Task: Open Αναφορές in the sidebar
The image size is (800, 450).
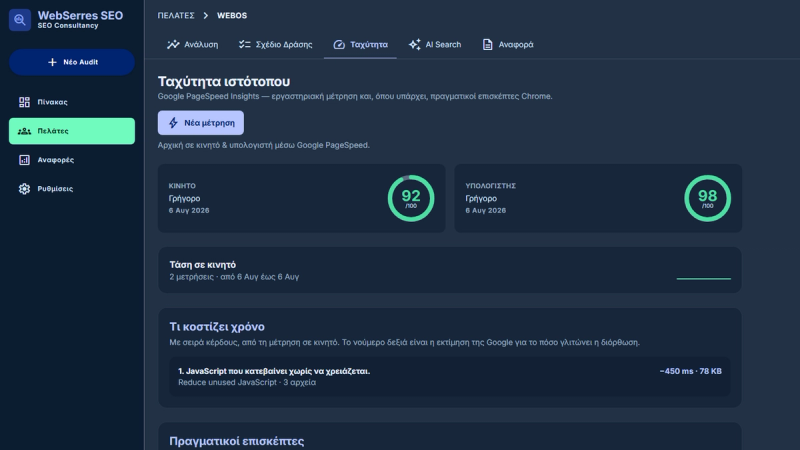Action: 72,160
